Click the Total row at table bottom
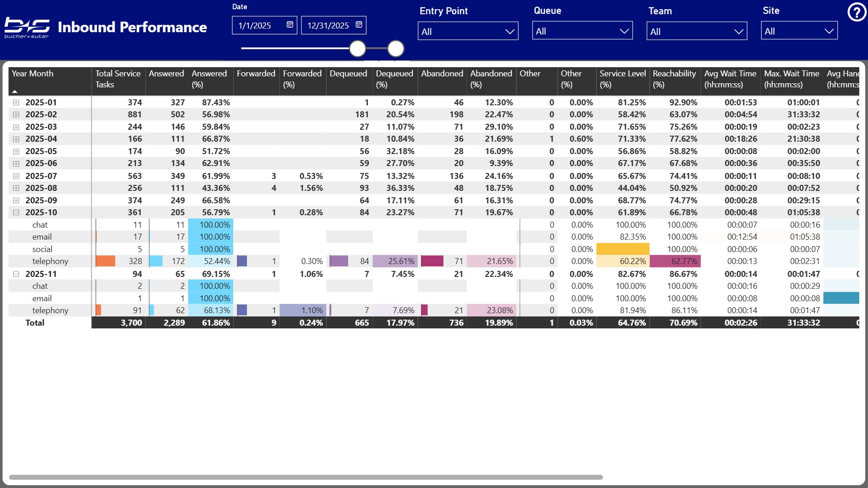This screenshot has height=488, width=868. [x=35, y=322]
